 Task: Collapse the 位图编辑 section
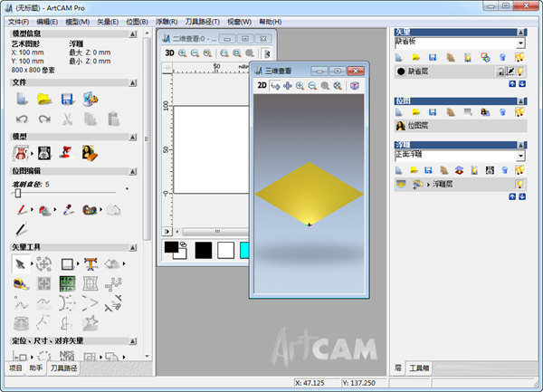tap(133, 171)
